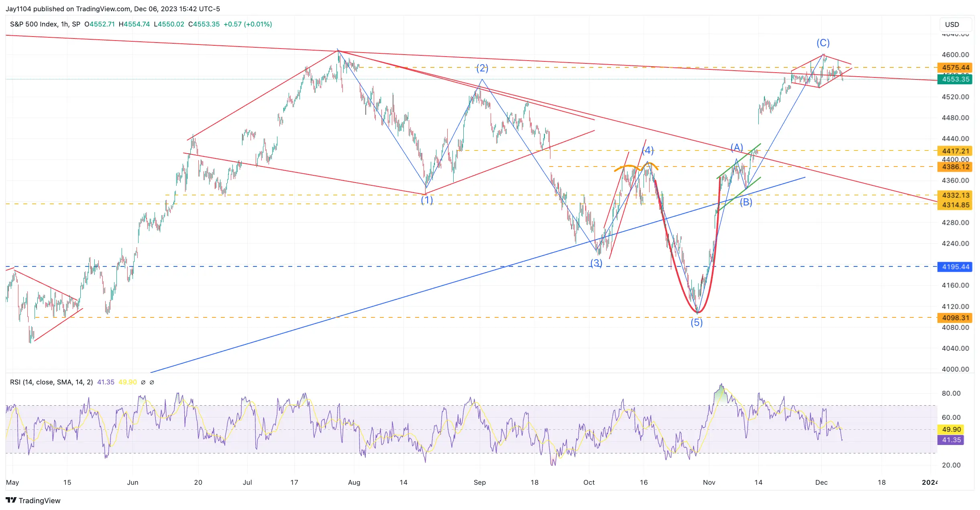Click the 60.00 RSI axis tick
This screenshot has width=980, height=510.
pos(951,417)
